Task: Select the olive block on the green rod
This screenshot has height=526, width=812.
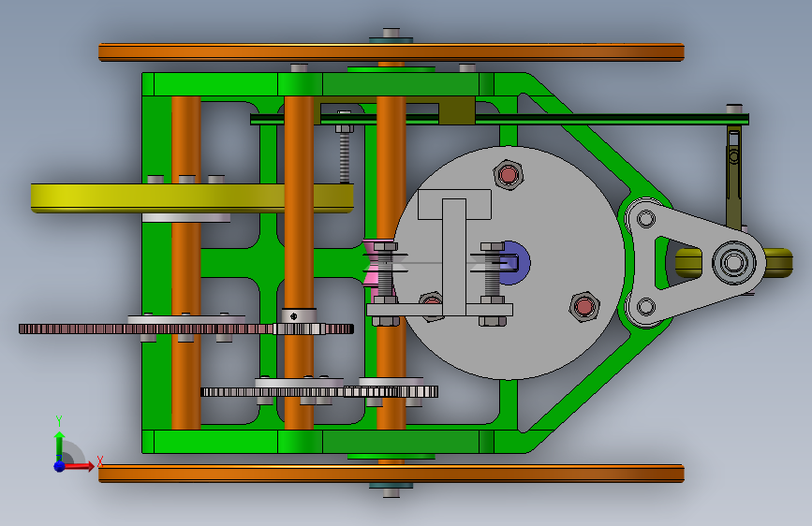Action: 457,110
